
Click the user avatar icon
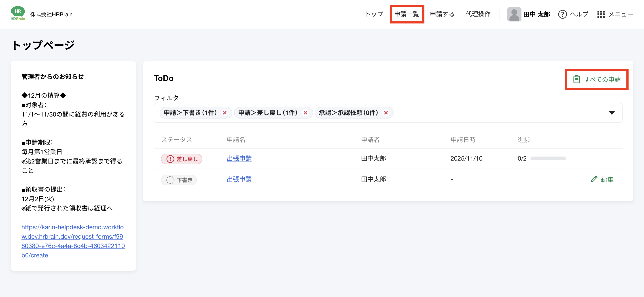tap(514, 14)
